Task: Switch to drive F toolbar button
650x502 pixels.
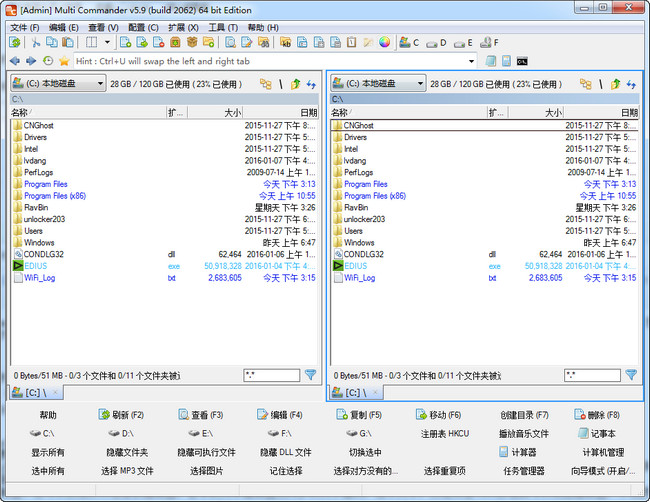Action: (490, 42)
